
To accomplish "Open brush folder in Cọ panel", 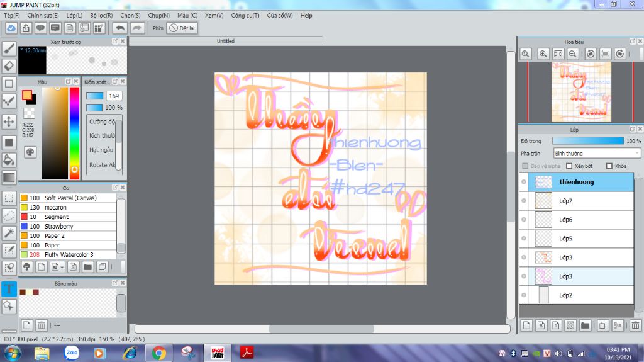I will (x=87, y=267).
